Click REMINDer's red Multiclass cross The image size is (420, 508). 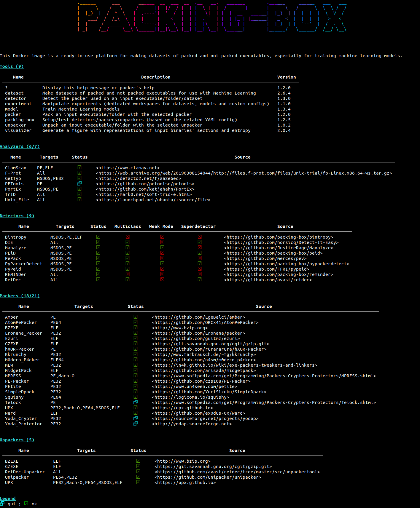click(128, 274)
